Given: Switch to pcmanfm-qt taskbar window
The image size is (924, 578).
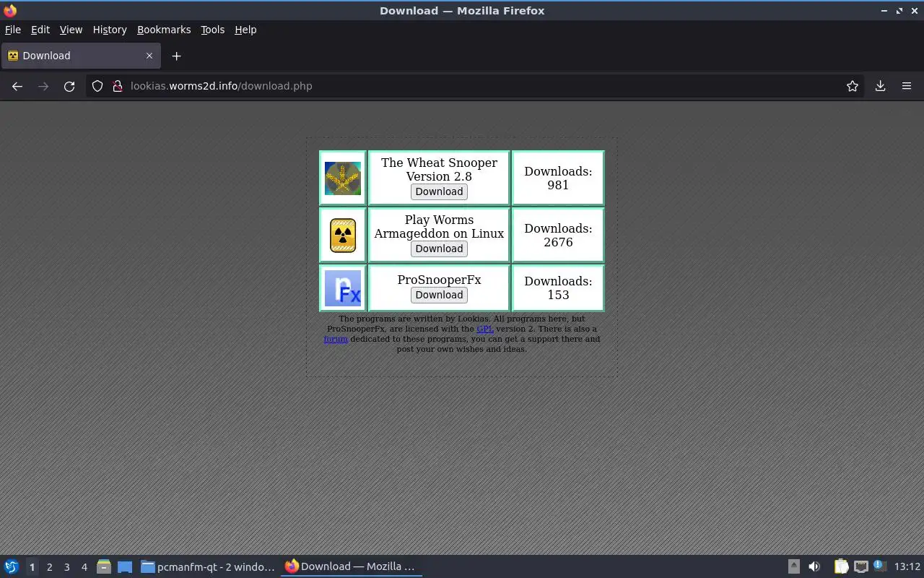Looking at the screenshot, I should pyautogui.click(x=208, y=566).
